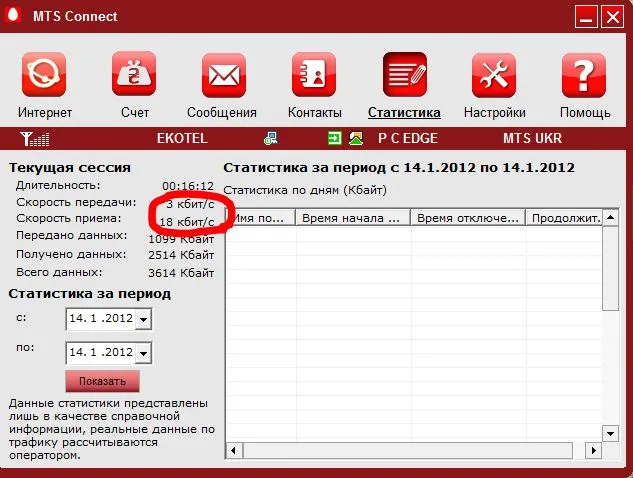This screenshot has width=633, height=478.
Task: Click the 'Время отключе...' column header
Action: coord(468,218)
